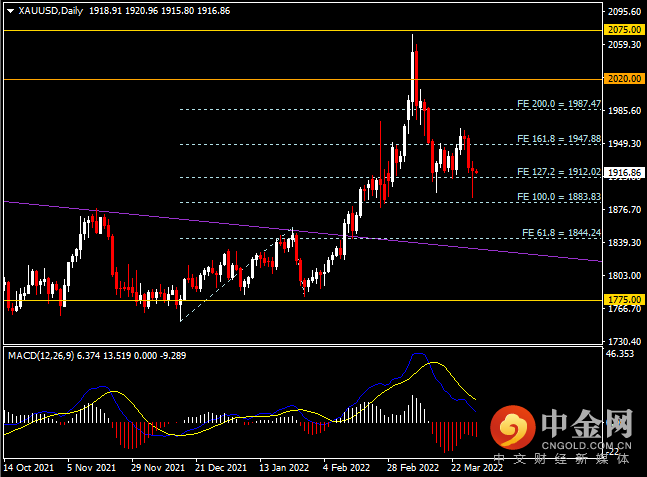Select the 2075.00 price level label
Image resolution: width=647 pixels, height=477 pixels.
[x=624, y=30]
